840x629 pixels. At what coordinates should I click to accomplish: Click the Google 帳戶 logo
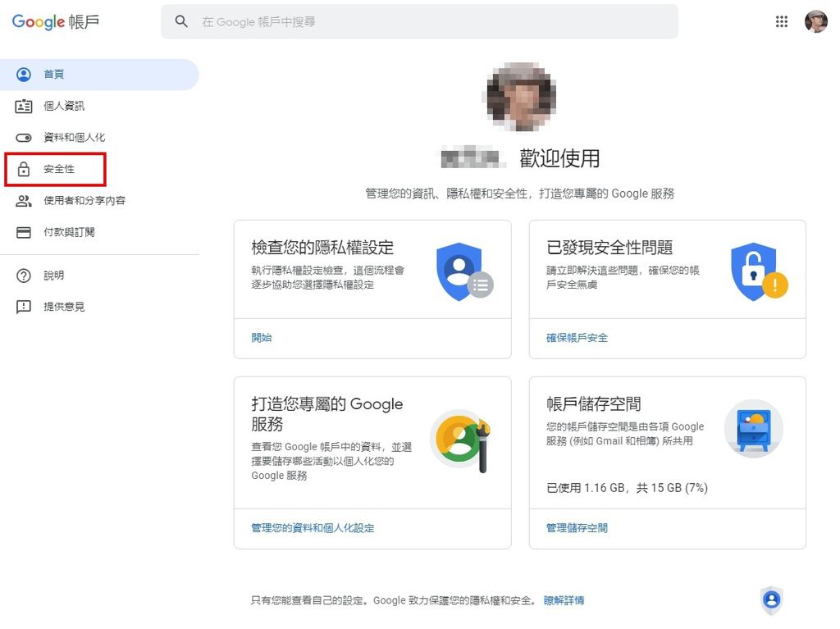tap(55, 22)
